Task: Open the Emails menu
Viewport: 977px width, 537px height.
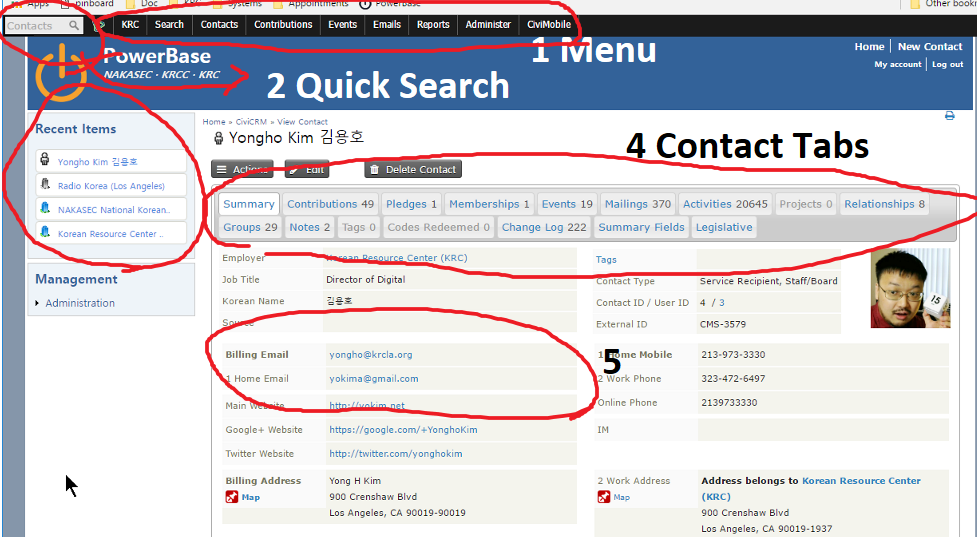Action: click(387, 25)
